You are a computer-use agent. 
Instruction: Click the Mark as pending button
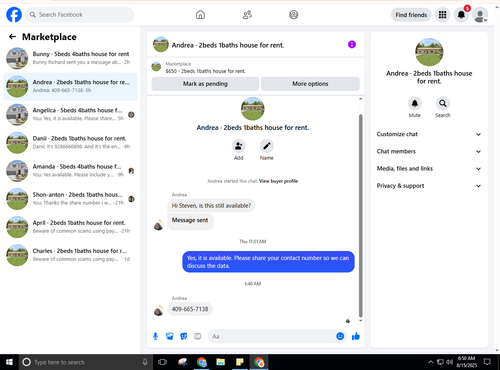pyautogui.click(x=205, y=84)
